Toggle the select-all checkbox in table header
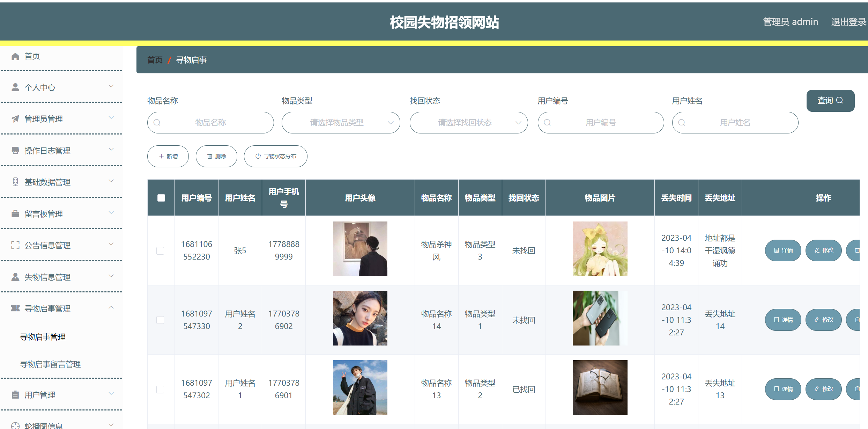868x429 pixels. coord(161,198)
